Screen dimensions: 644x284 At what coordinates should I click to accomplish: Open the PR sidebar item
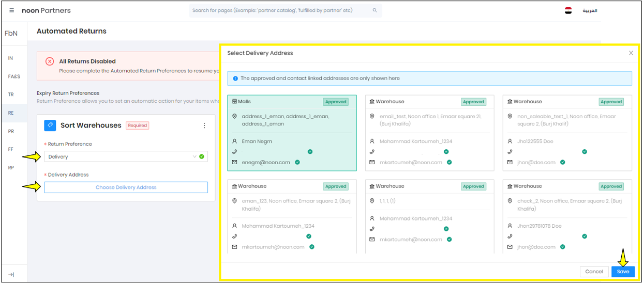(11, 131)
